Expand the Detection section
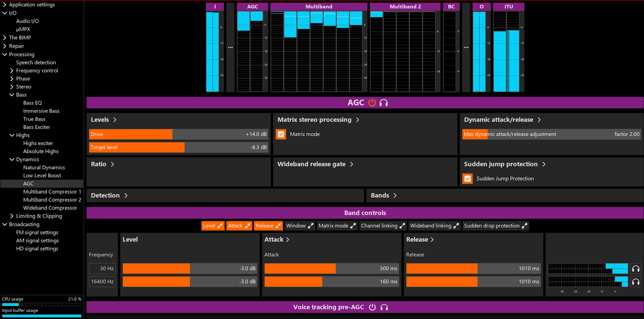Viewport: 644px width, 319px height. [x=109, y=196]
